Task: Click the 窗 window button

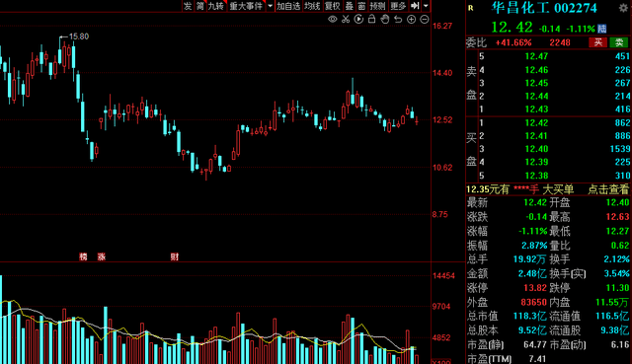Action: tap(361, 6)
